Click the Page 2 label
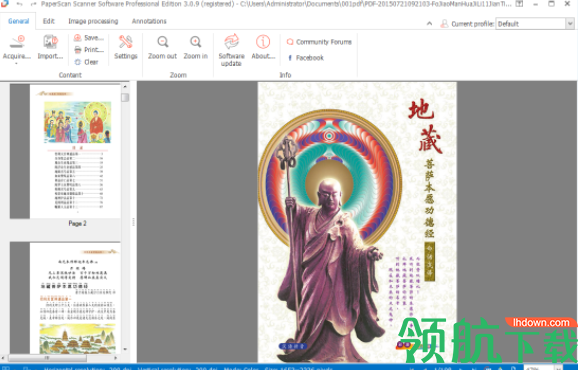Viewport: 578px width, 370px height. tap(77, 224)
